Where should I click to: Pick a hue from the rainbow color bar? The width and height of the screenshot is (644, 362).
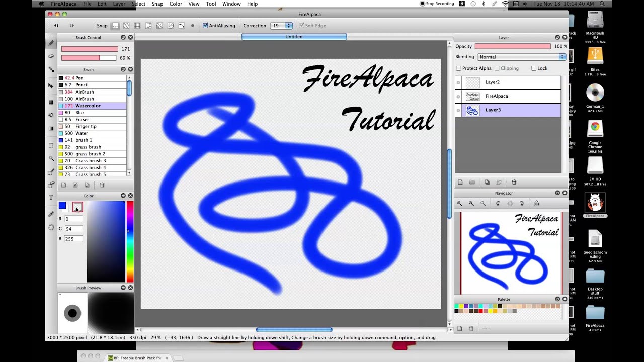pos(130,241)
